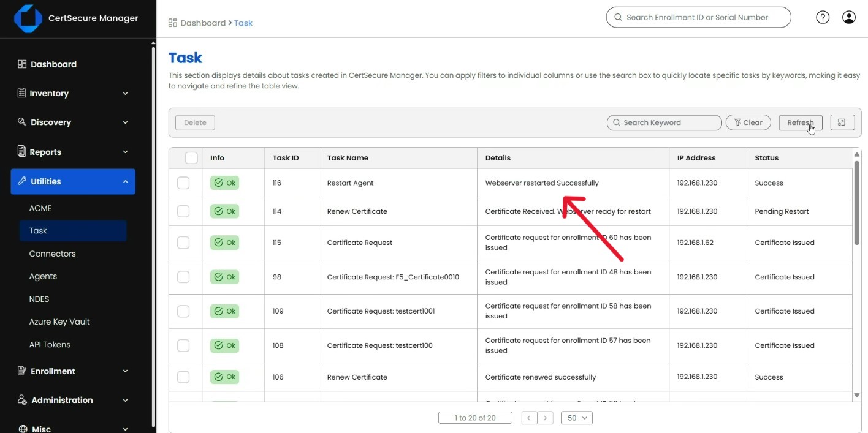Focus the Search Keyword field
Image resolution: width=868 pixels, height=433 pixels.
[664, 122]
